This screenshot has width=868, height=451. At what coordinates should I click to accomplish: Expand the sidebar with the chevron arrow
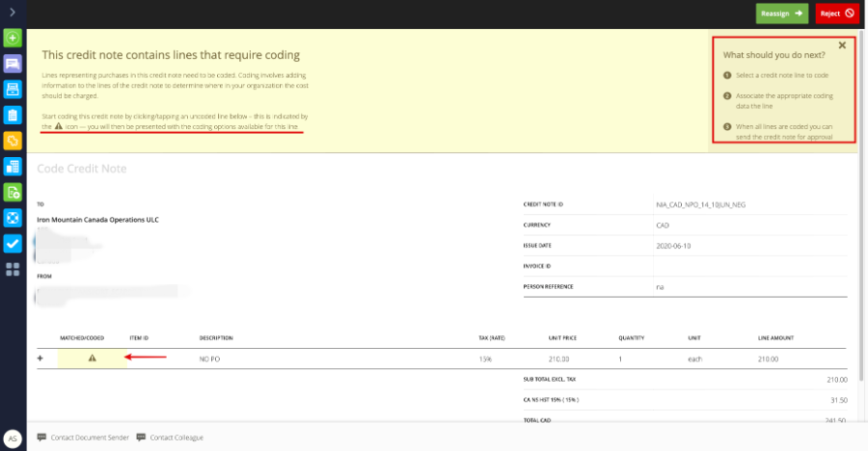tap(13, 13)
